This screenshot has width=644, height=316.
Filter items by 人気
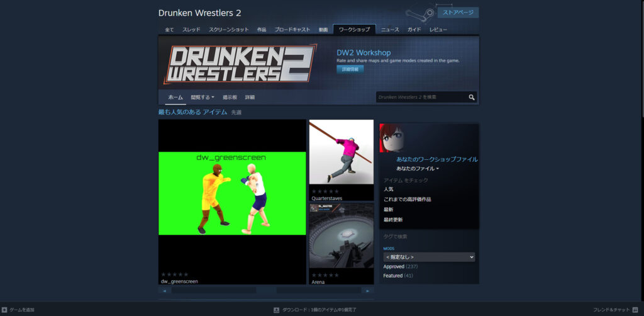point(389,189)
